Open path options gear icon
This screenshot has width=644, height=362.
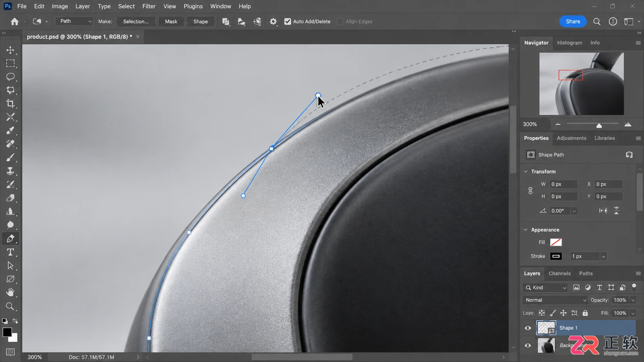273,21
